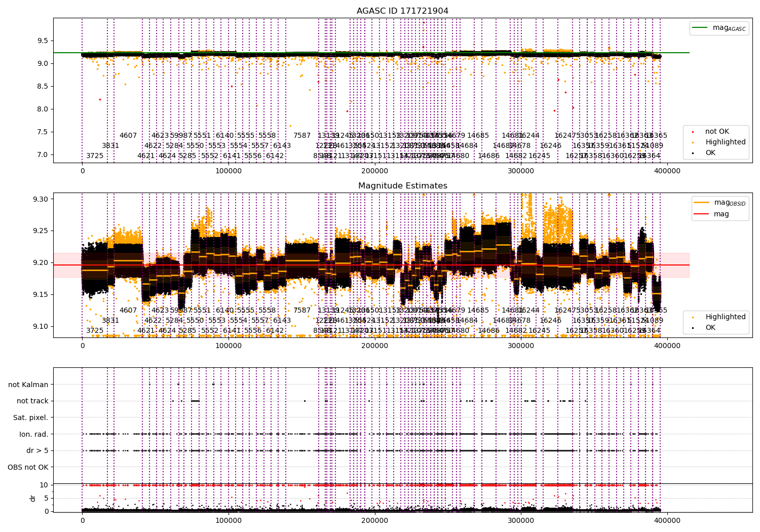Click obsid label 16246 in the top plot
Viewport: 760px width, 532px height.
[551, 146]
